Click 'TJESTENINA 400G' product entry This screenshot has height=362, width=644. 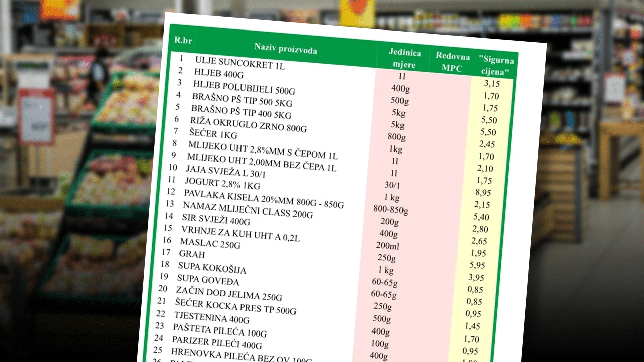[212, 317]
